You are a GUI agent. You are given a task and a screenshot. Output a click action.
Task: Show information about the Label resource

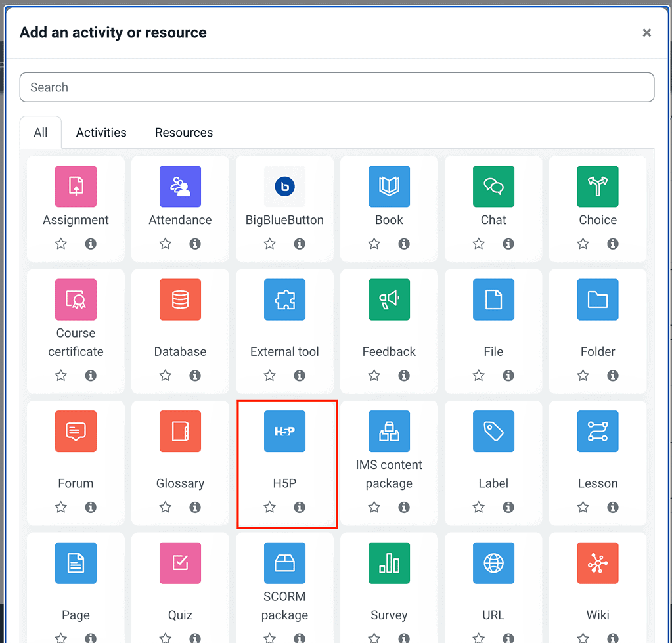click(508, 507)
